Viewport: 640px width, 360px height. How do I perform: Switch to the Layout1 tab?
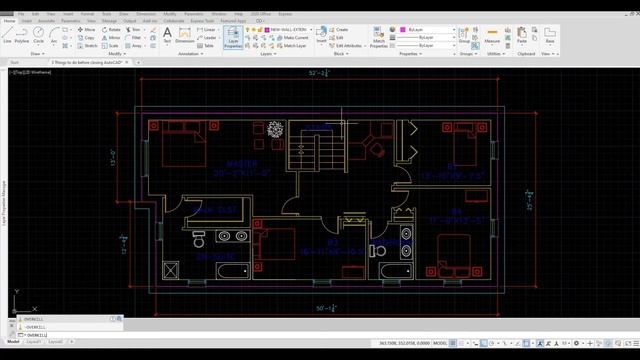[33, 342]
